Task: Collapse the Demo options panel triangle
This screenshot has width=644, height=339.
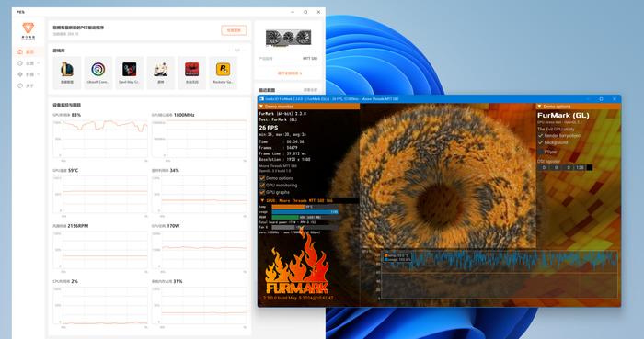Action: tap(539, 107)
